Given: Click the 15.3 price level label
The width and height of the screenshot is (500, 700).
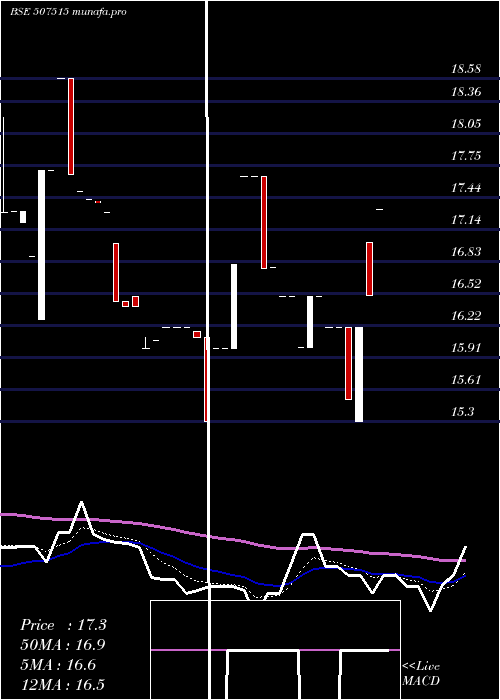Looking at the screenshot, I should (462, 412).
